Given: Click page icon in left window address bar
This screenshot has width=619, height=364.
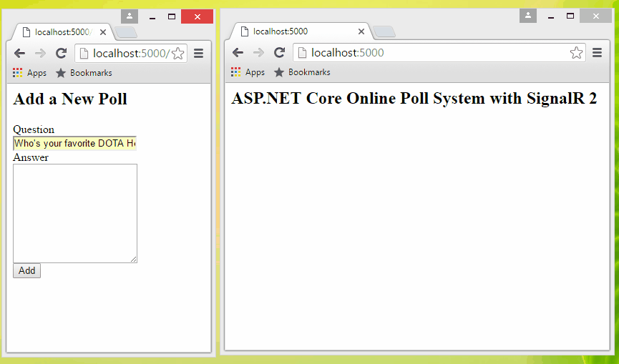Looking at the screenshot, I should (84, 53).
